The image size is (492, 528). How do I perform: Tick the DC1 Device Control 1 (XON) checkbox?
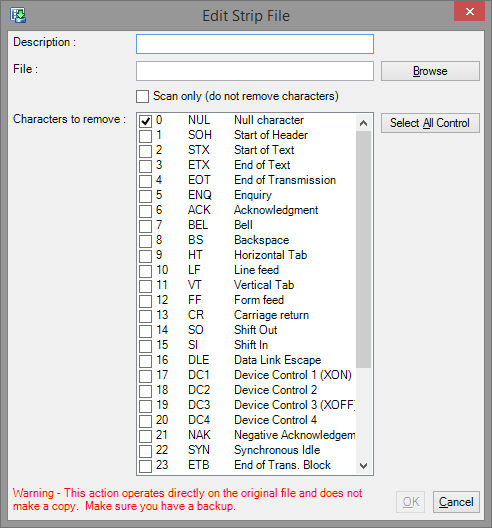tap(145, 376)
